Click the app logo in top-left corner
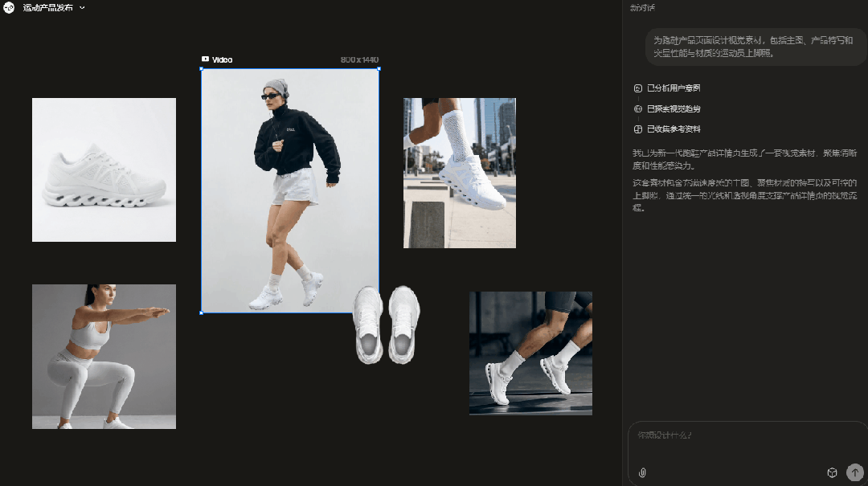Viewport: 868px width, 486px height. coord(9,7)
